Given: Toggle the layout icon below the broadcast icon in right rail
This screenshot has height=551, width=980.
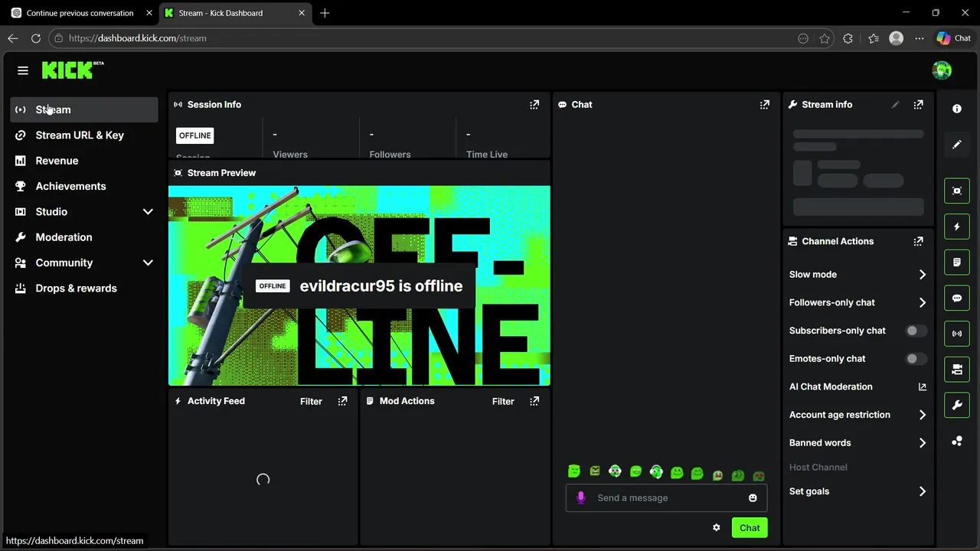Looking at the screenshot, I should (957, 370).
